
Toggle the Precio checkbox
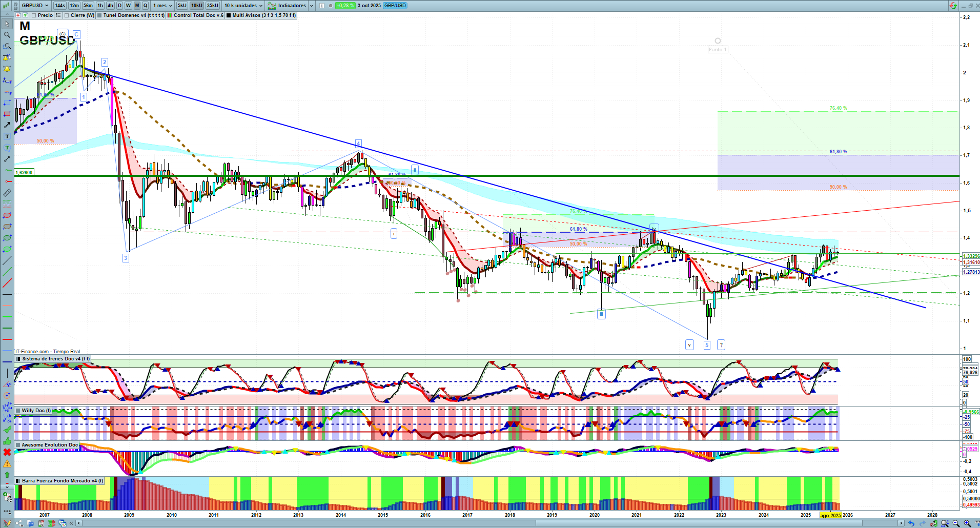click(x=34, y=15)
